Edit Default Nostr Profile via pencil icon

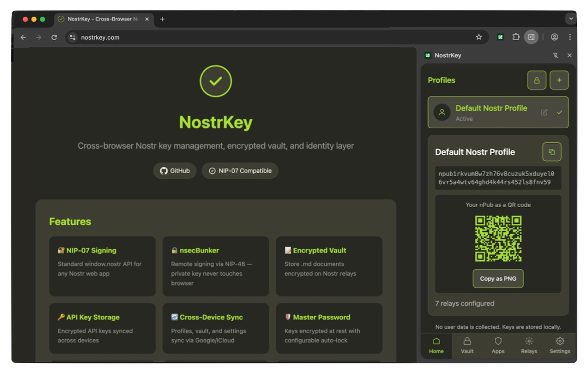pyautogui.click(x=544, y=112)
